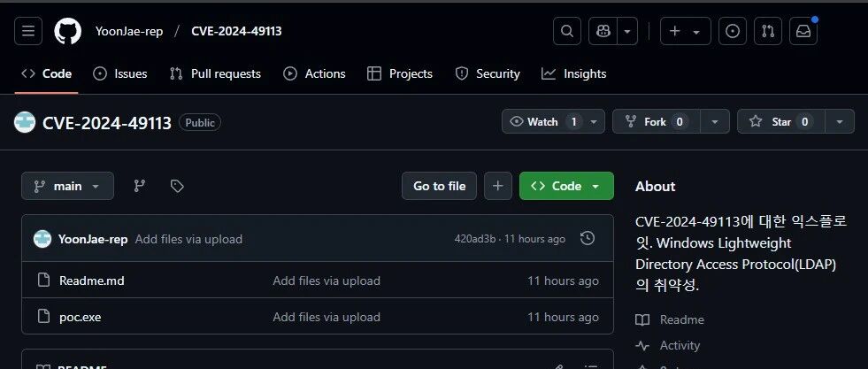Open the add file plus button
868x369 pixels.
497,186
